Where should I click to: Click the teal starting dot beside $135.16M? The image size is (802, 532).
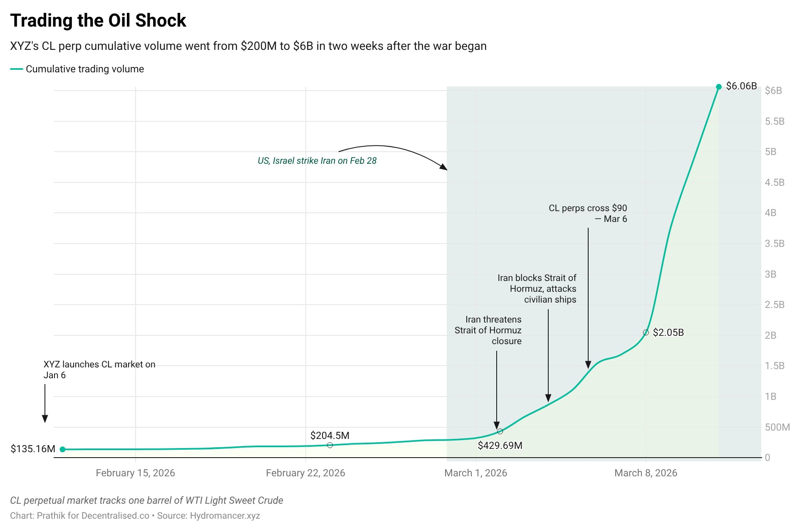(63, 449)
